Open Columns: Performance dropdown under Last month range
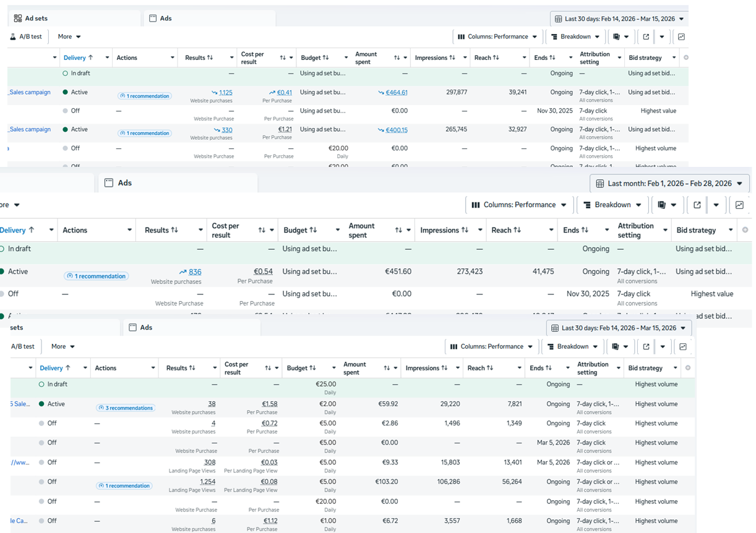 [518, 205]
